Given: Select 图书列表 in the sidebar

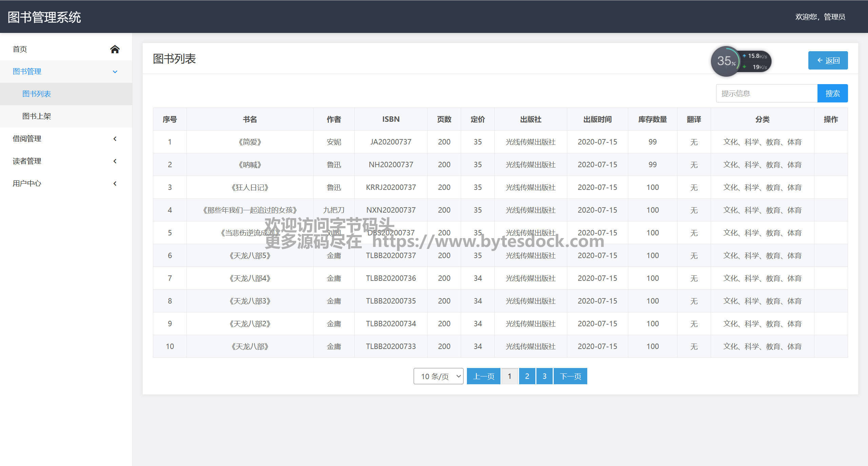Looking at the screenshot, I should 37,94.
